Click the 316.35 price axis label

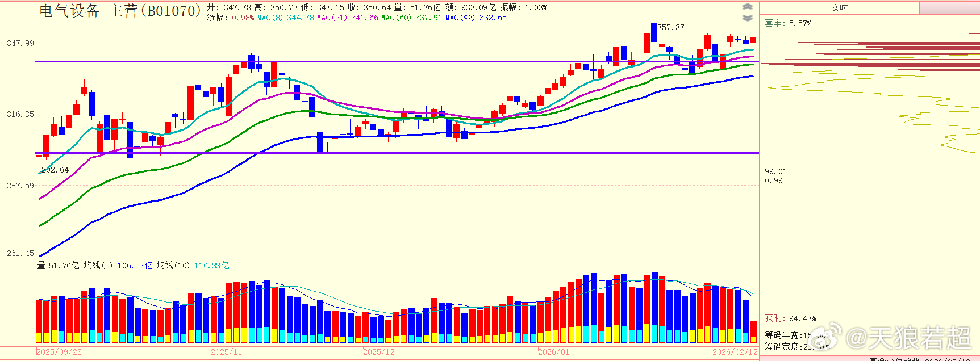(x=20, y=114)
